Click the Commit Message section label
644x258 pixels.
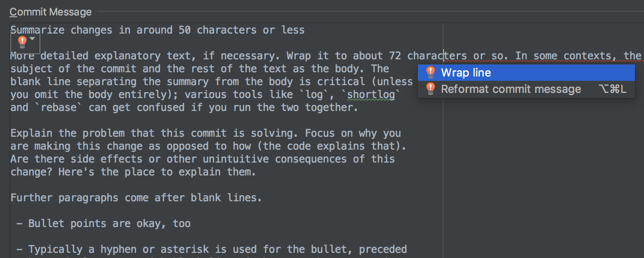tap(51, 12)
